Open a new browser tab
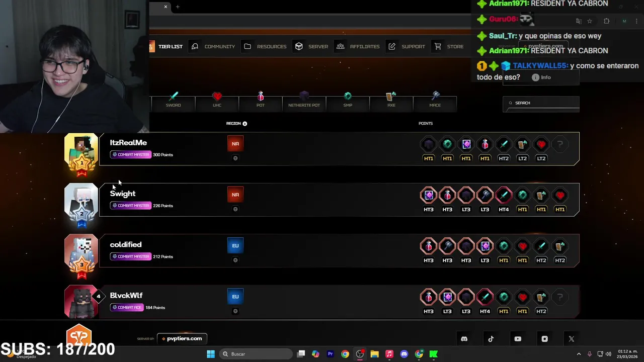The width and height of the screenshot is (644, 362). point(178,7)
